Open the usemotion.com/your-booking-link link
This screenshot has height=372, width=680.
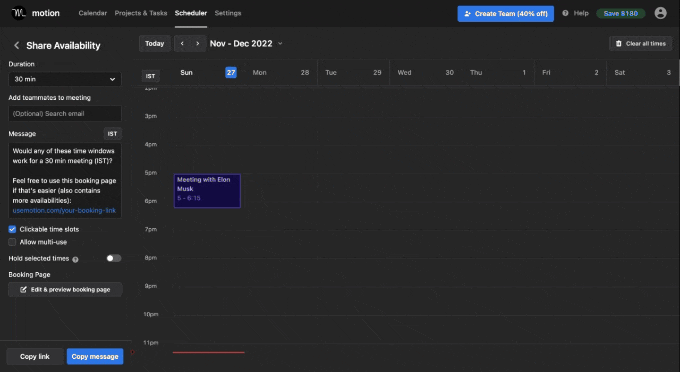pyautogui.click(x=64, y=210)
